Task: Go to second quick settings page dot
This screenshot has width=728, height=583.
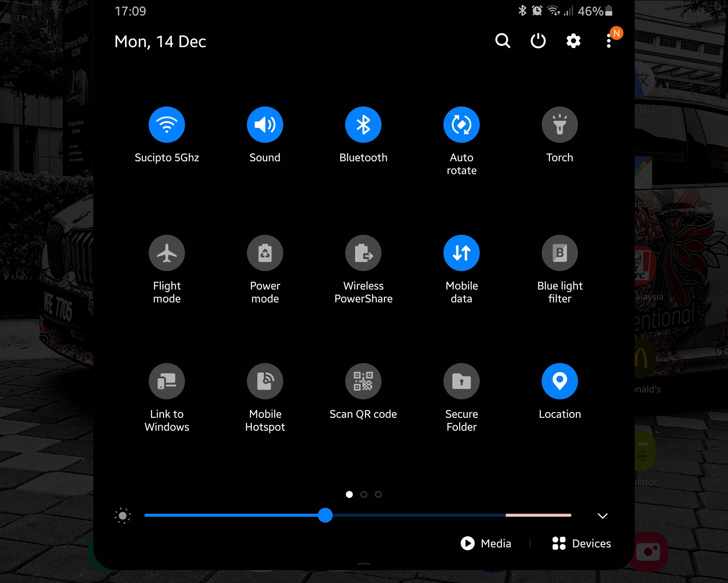Action: [364, 495]
